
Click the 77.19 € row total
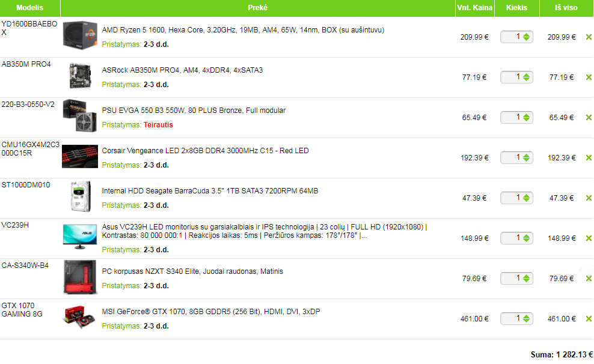coord(562,77)
